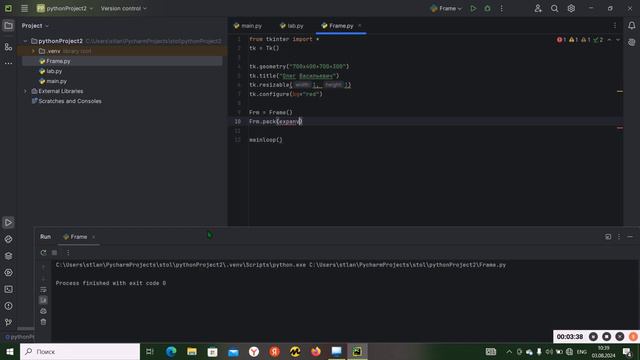The width and height of the screenshot is (640, 360).
Task: Close the Frame.py editor tab
Action: click(360, 26)
